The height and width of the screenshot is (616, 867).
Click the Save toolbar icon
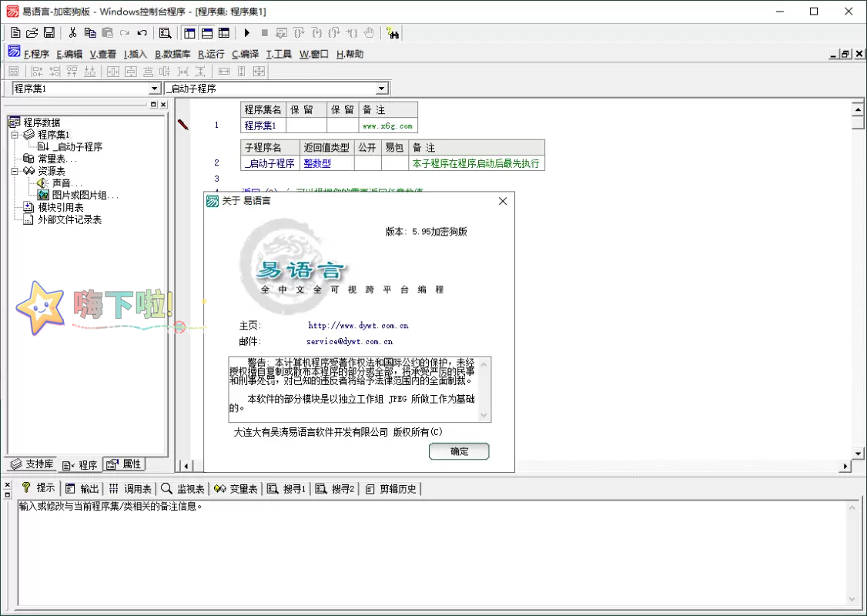(x=49, y=32)
